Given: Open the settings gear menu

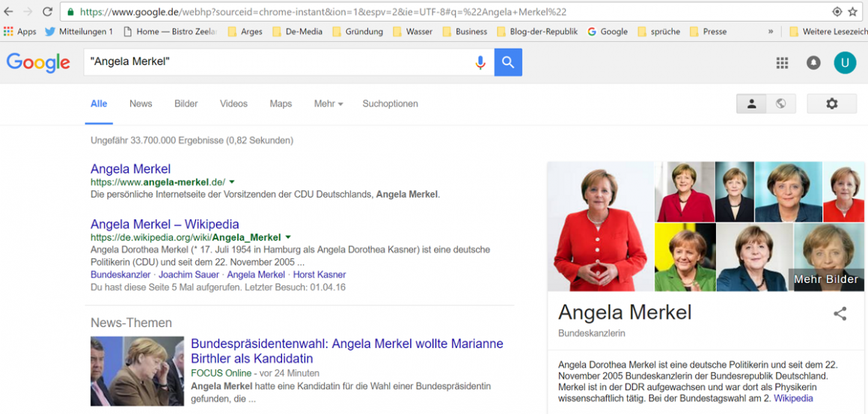Looking at the screenshot, I should pyautogui.click(x=831, y=104).
